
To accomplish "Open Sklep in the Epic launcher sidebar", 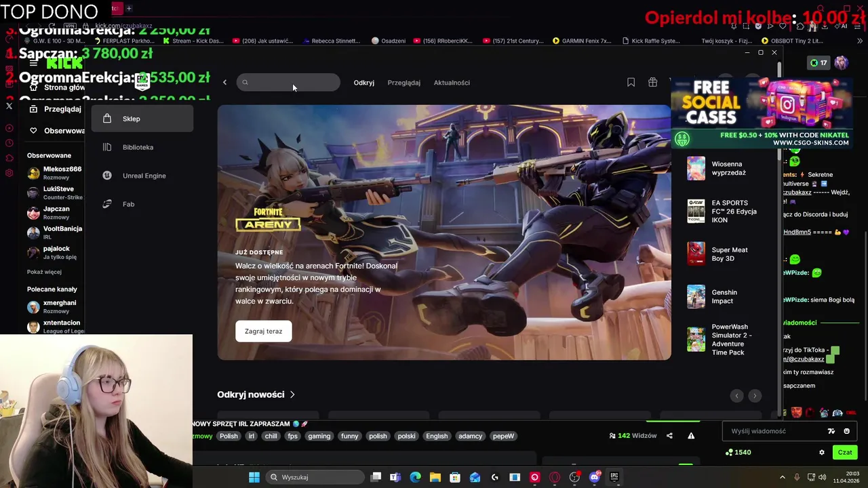I will click(142, 119).
